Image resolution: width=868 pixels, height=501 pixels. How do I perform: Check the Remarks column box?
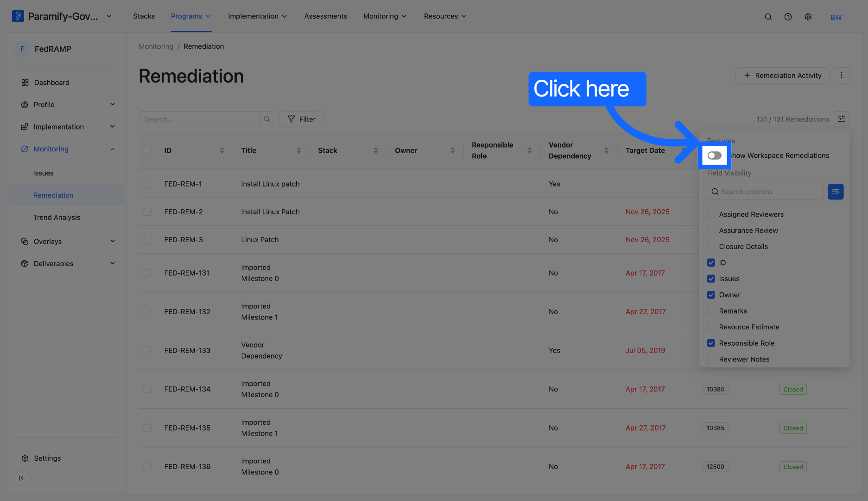pos(711,311)
